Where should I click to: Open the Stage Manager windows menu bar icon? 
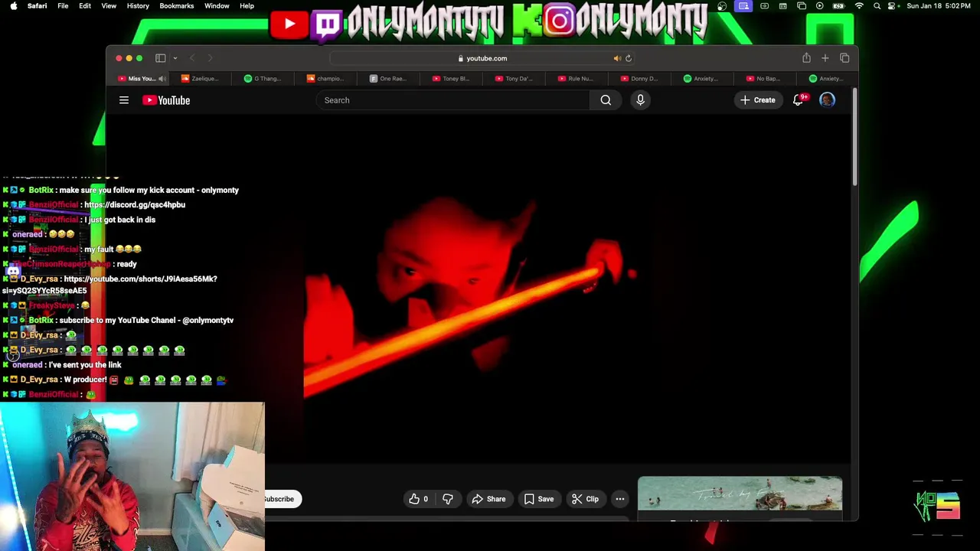(x=802, y=6)
